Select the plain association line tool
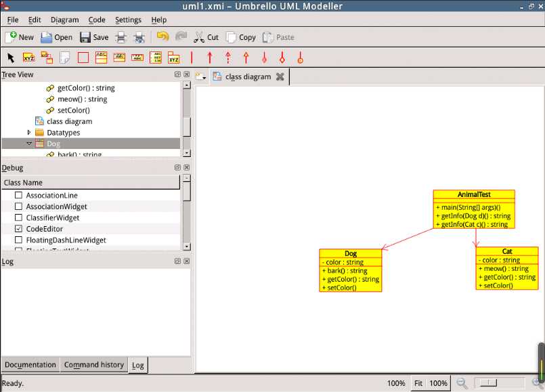 click(x=192, y=58)
